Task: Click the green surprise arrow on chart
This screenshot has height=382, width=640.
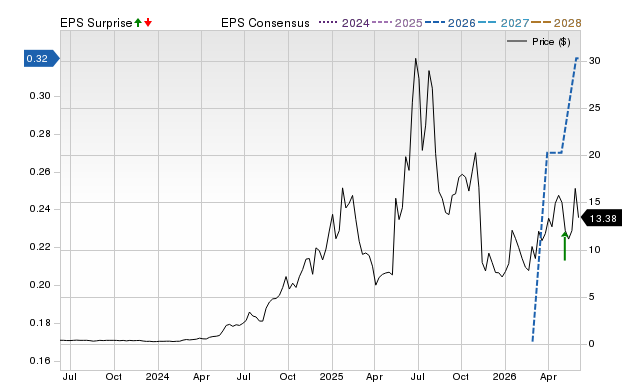Action: click(x=565, y=246)
